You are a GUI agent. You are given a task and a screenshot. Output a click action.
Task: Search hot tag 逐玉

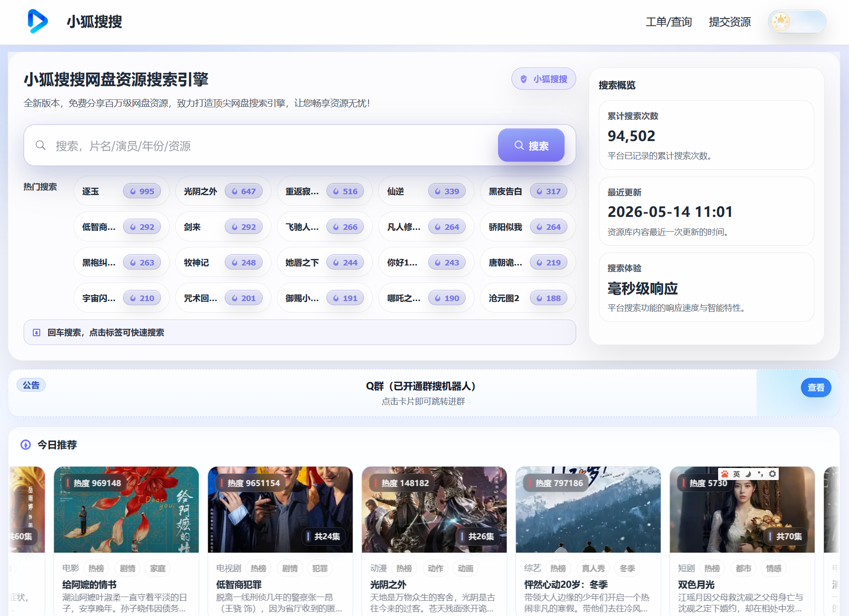(122, 191)
